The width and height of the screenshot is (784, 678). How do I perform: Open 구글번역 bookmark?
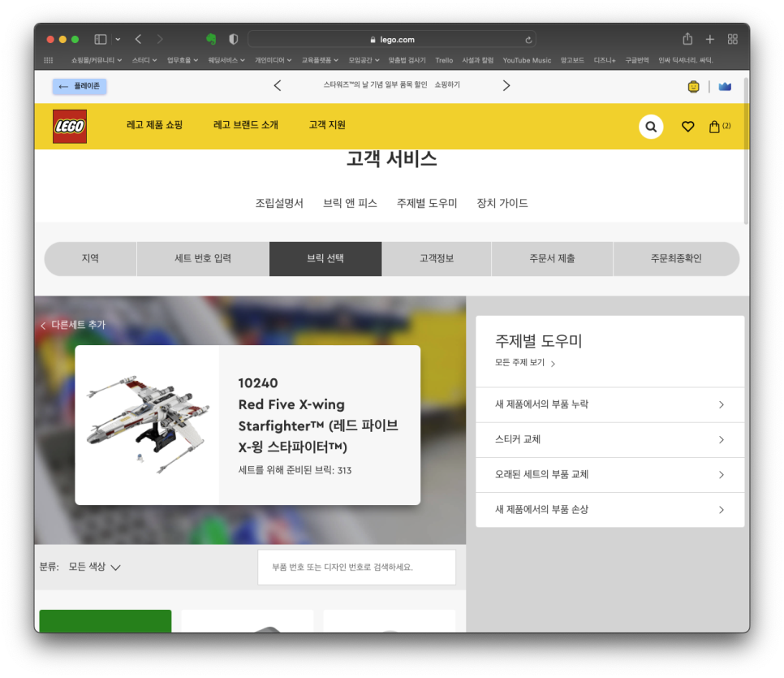click(x=636, y=60)
